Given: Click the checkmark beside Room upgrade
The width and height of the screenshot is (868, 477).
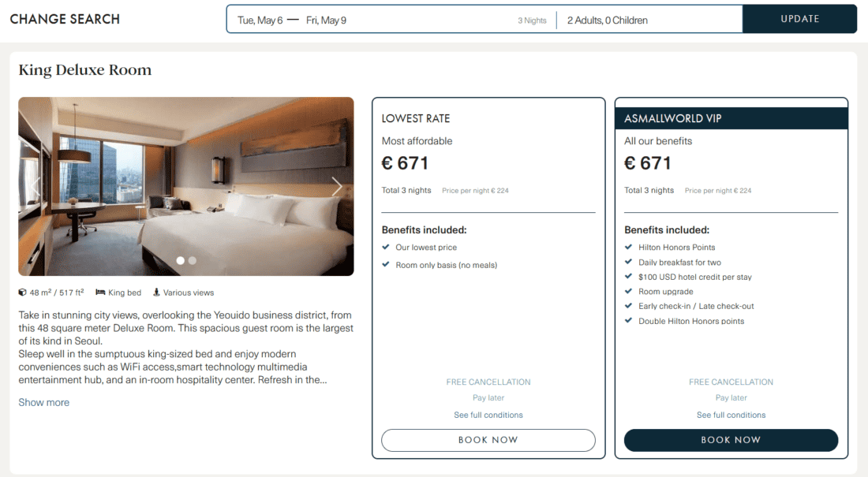Looking at the screenshot, I should 629,292.
